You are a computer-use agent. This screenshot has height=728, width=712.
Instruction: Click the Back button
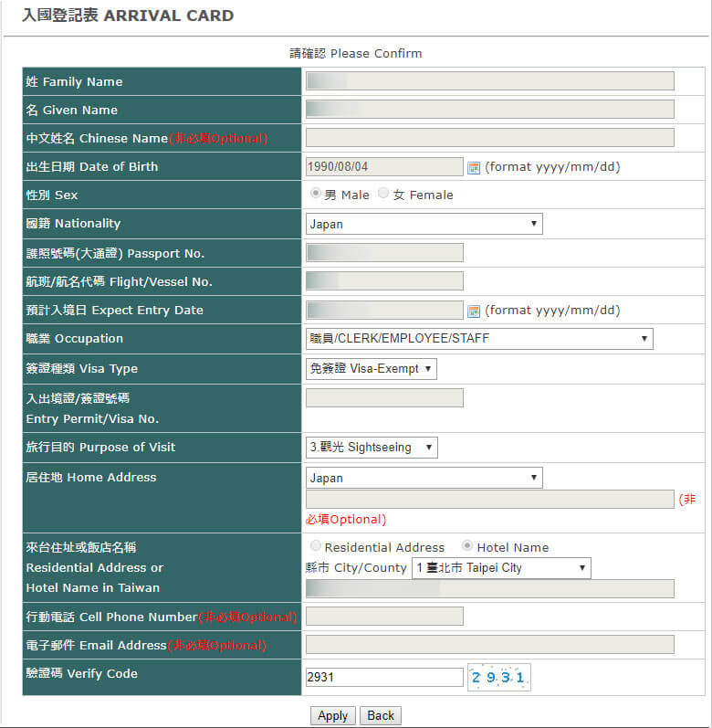click(x=381, y=715)
